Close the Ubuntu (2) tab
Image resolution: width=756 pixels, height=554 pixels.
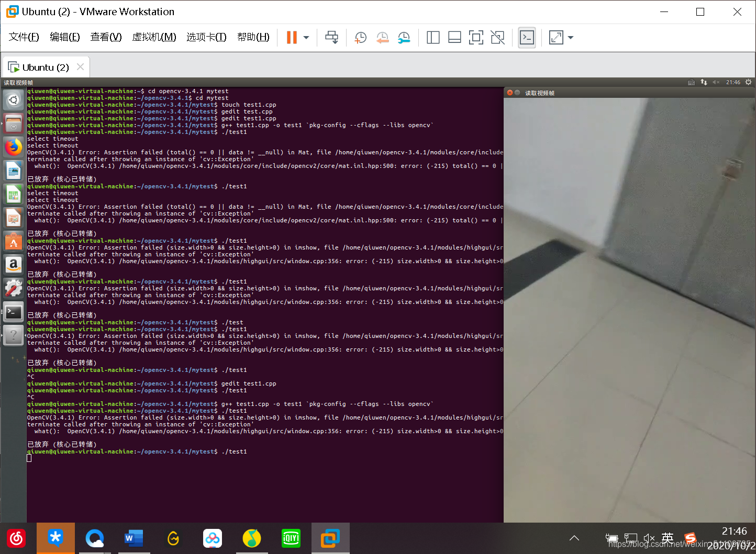pos(80,67)
